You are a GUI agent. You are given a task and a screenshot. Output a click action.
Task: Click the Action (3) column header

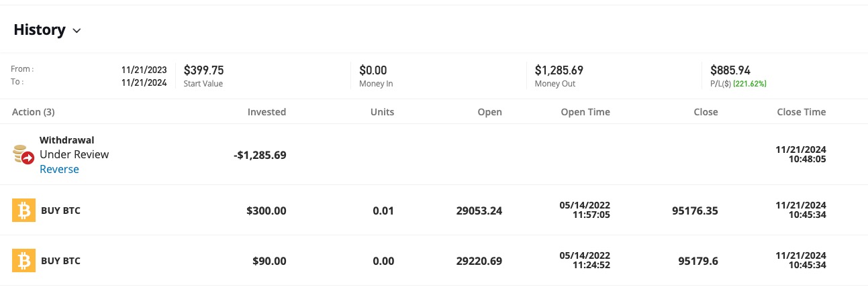[34, 112]
